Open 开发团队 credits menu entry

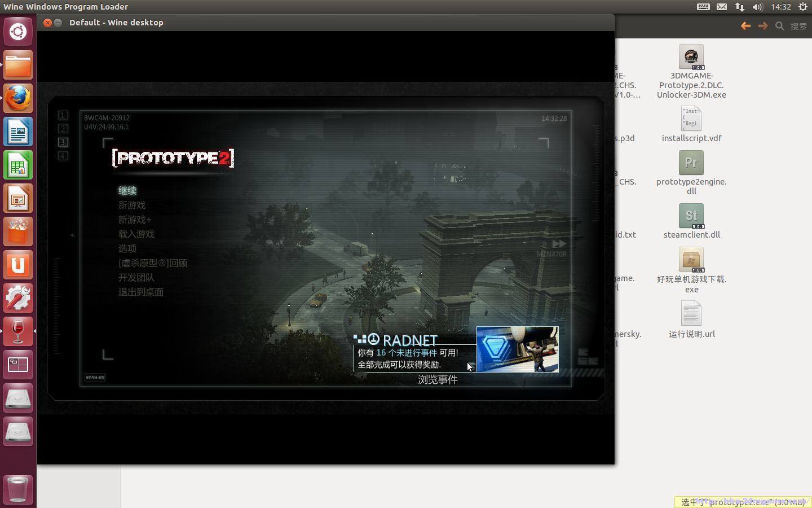[x=136, y=278]
